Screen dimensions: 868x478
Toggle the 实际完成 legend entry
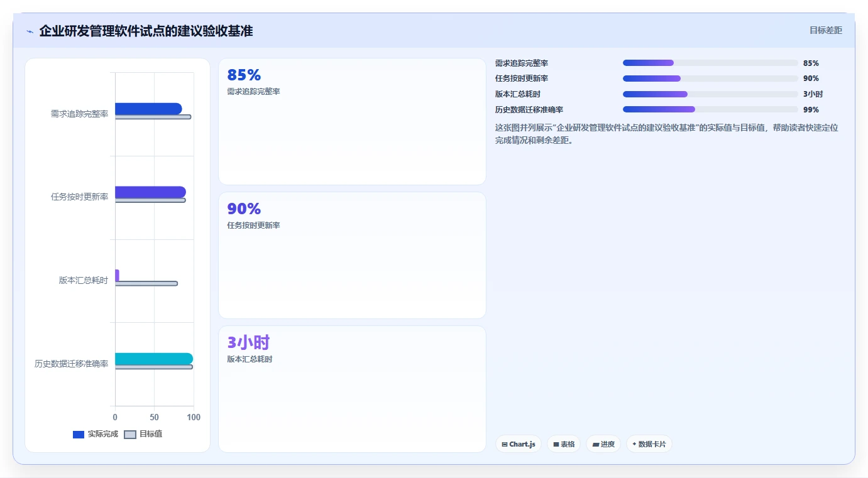pos(96,434)
